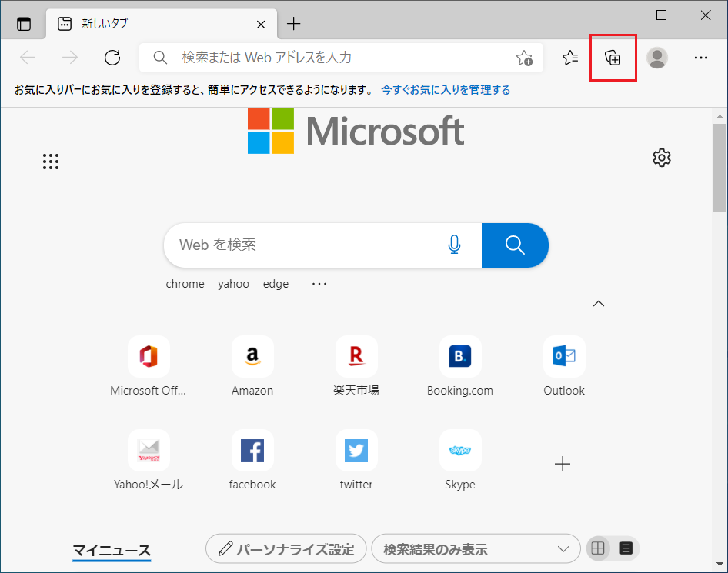Image resolution: width=728 pixels, height=573 pixels.
Task: Start voice search with microphone icon
Action: [x=455, y=245]
